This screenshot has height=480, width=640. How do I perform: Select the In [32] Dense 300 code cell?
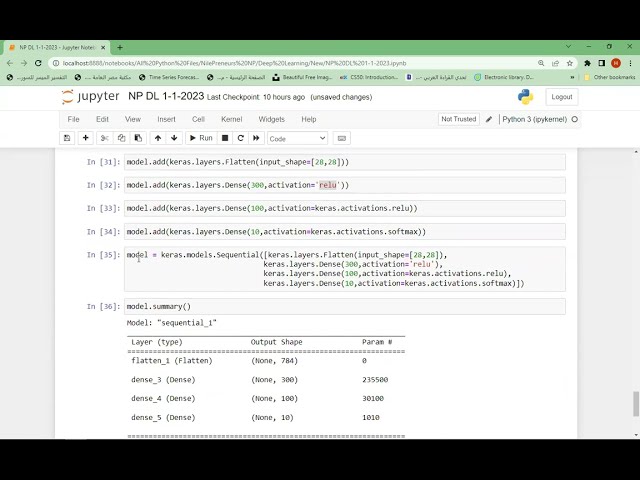click(x=345, y=185)
